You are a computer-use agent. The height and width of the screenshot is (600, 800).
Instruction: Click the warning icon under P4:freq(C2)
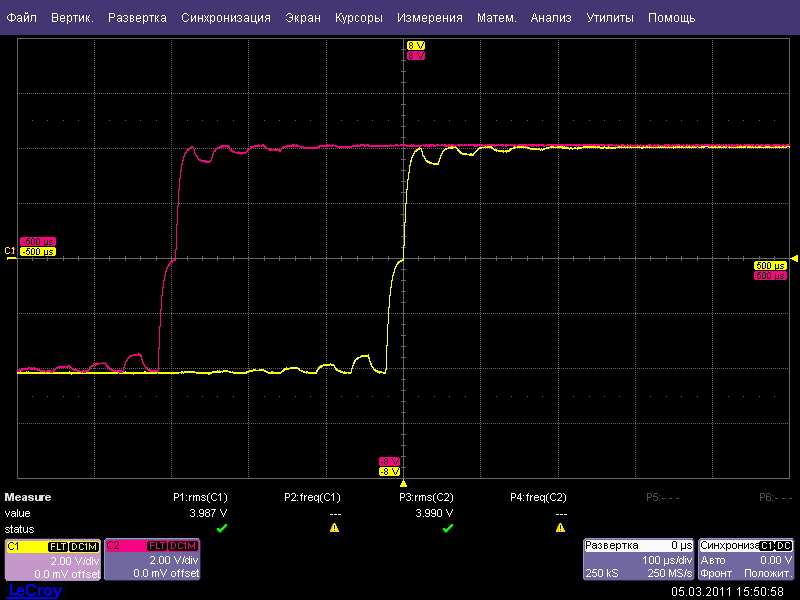click(559, 528)
